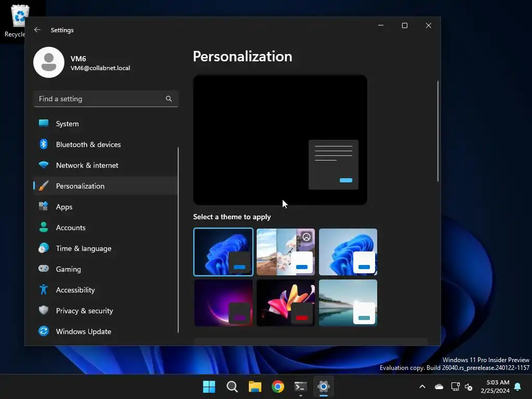532x399 pixels.
Task: Apply the colorful flower Captured Motion theme
Action: 286,303
